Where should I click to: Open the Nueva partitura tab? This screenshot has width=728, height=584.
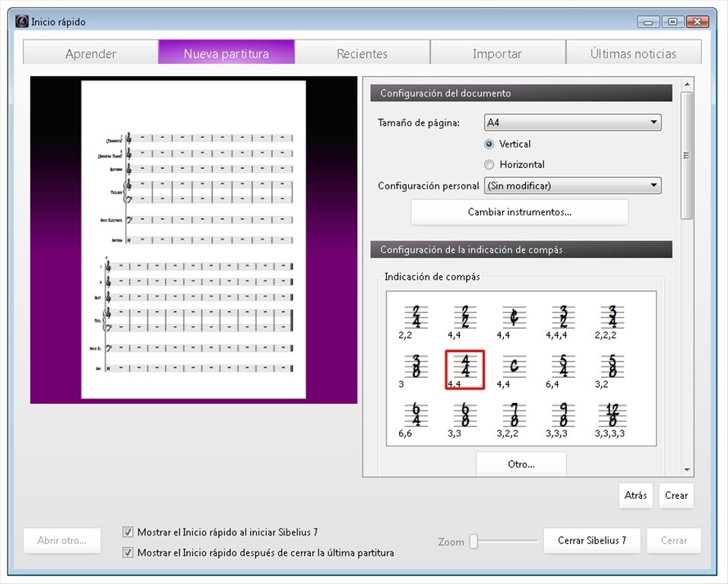(226, 52)
